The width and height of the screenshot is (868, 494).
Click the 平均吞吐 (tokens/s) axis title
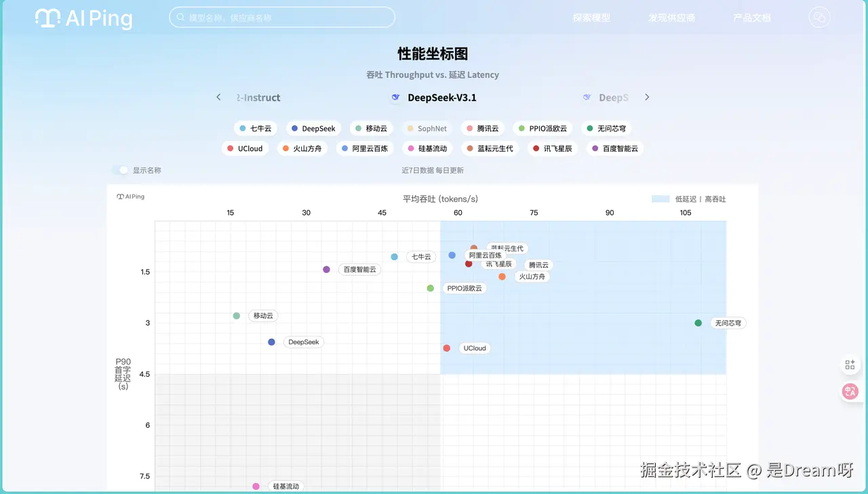pyautogui.click(x=440, y=199)
